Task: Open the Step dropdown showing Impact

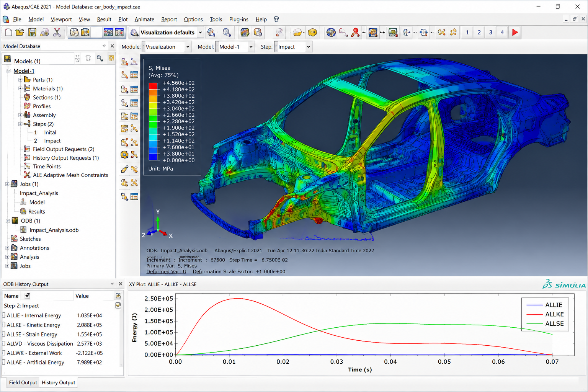Action: [293, 47]
